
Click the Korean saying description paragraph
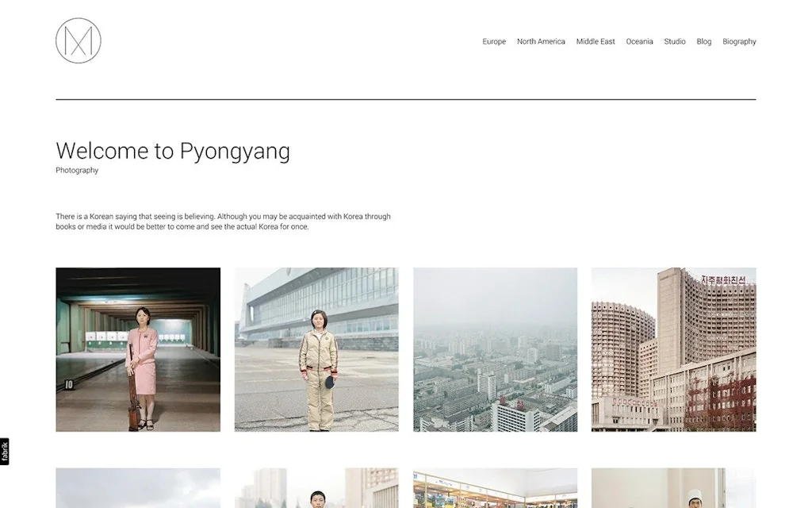(x=223, y=221)
